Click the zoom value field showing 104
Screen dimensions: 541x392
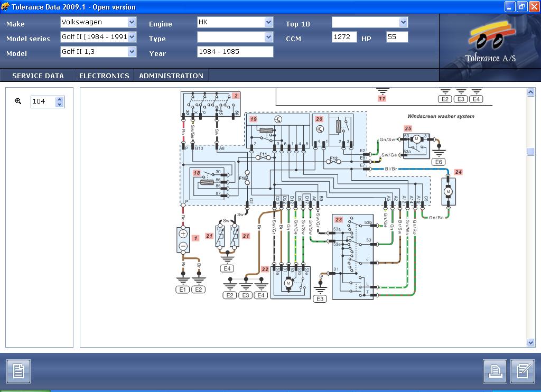click(43, 101)
